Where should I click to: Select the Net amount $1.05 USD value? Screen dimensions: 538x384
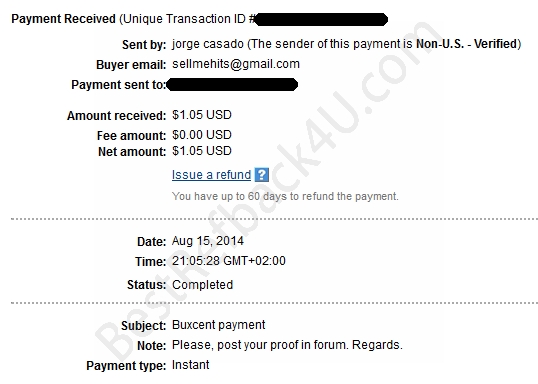(x=202, y=151)
